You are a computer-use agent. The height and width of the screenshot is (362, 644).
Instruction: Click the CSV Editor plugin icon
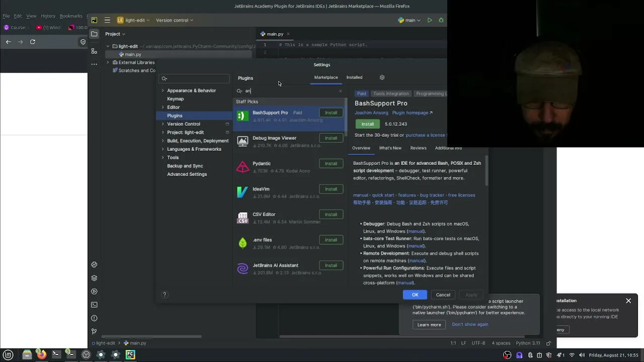point(243,218)
